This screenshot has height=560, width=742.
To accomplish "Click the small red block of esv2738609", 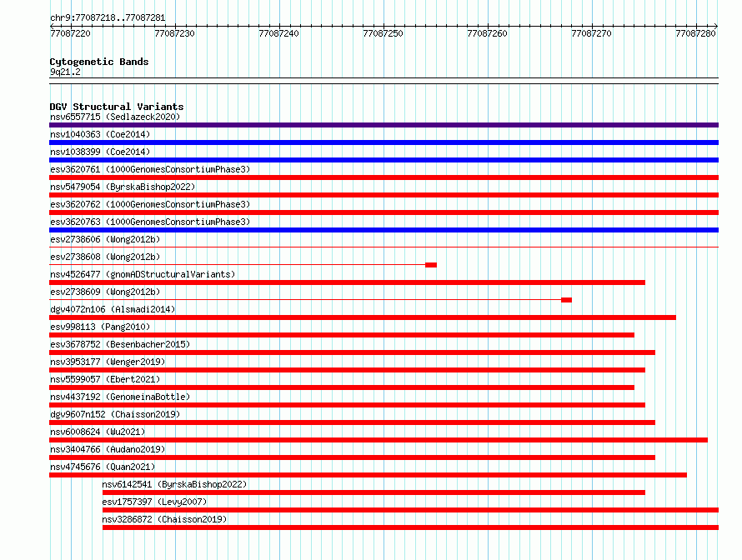I will point(566,300).
